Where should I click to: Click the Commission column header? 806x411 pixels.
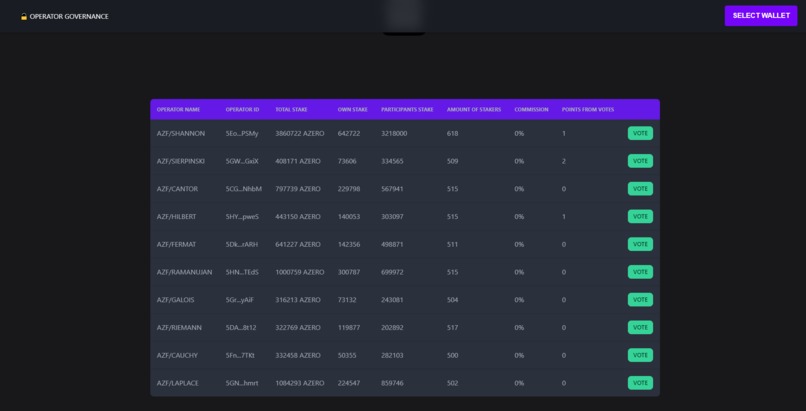531,109
